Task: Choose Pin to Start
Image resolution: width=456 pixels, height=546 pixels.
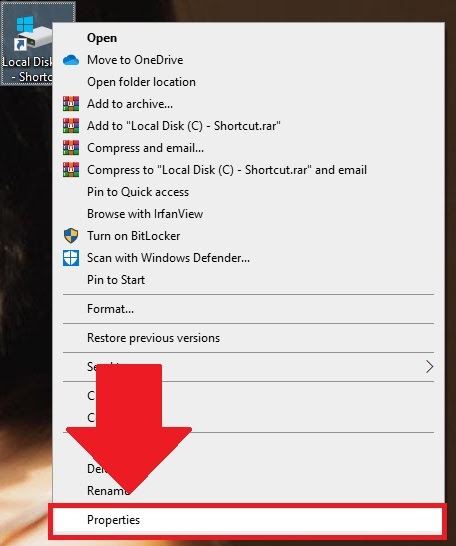Action: tap(249, 280)
